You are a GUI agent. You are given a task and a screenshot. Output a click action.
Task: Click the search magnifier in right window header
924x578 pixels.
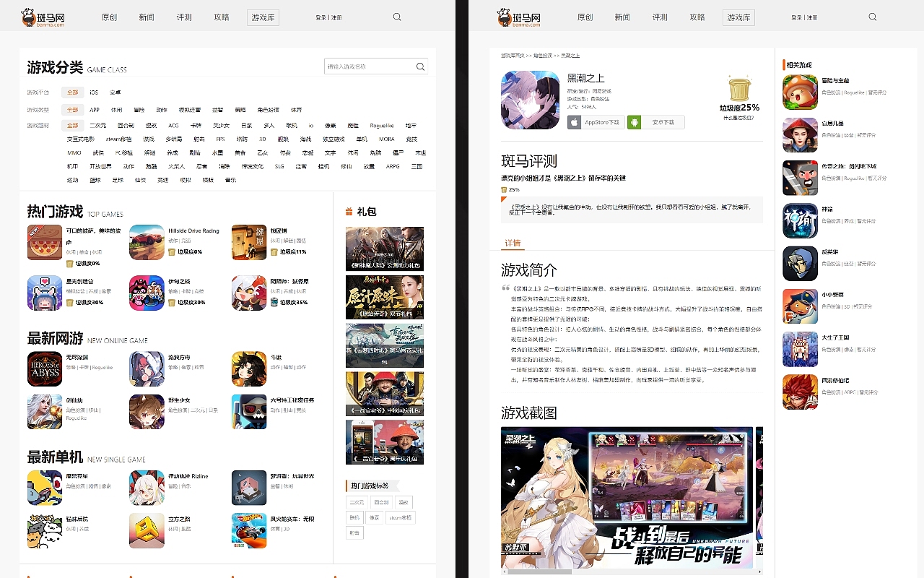[873, 17]
